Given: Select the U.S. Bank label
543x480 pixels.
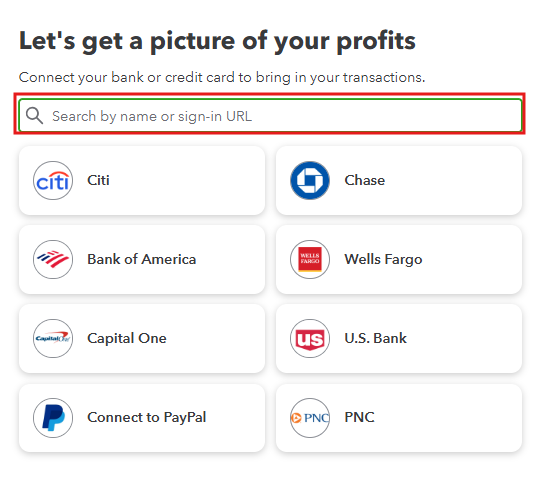Looking at the screenshot, I should 375,338.
